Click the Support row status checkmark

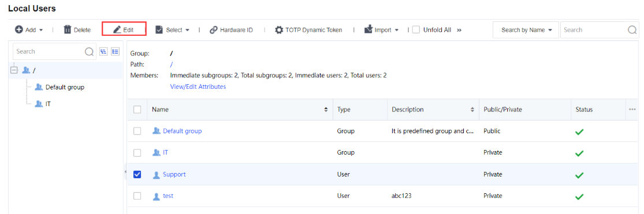click(579, 175)
